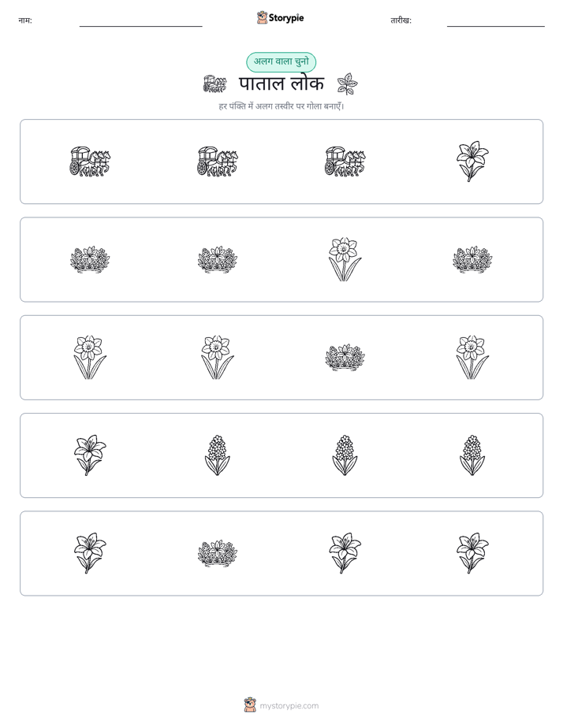Click the 'पाताल लोक' title heading
The height and width of the screenshot is (728, 563).
(281, 84)
